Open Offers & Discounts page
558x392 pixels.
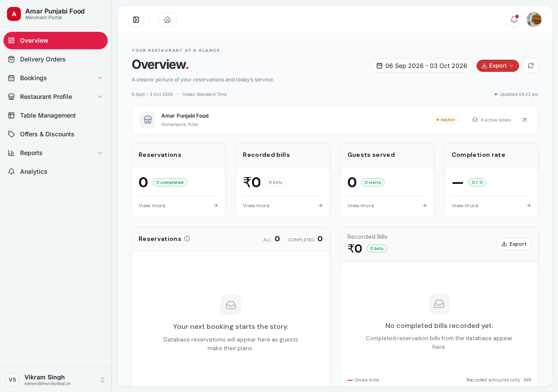pyautogui.click(x=55, y=134)
